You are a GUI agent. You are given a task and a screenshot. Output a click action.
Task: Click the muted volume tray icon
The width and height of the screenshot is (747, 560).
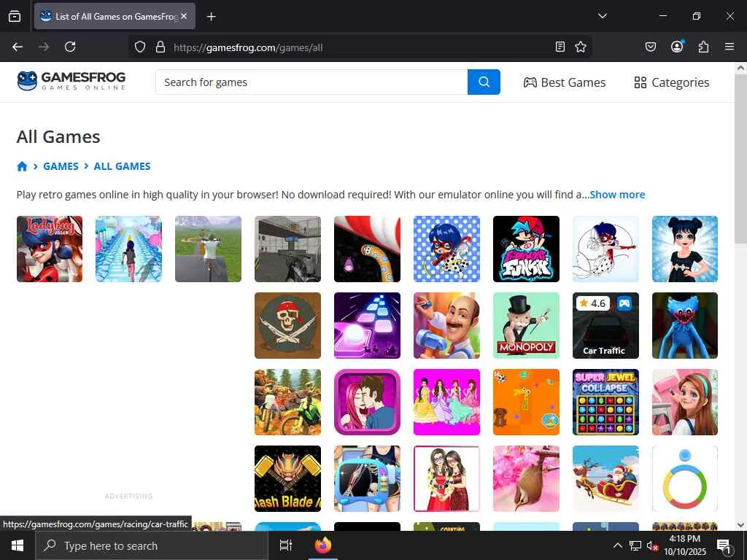652,545
